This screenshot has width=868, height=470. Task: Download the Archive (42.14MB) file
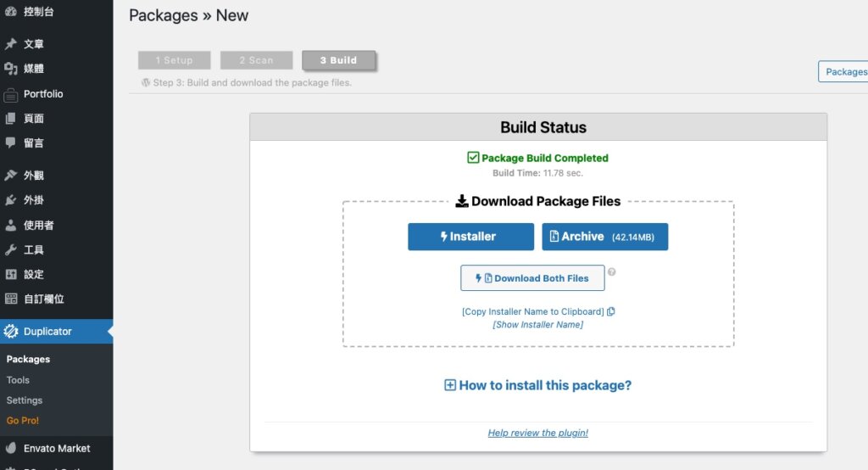pyautogui.click(x=605, y=237)
